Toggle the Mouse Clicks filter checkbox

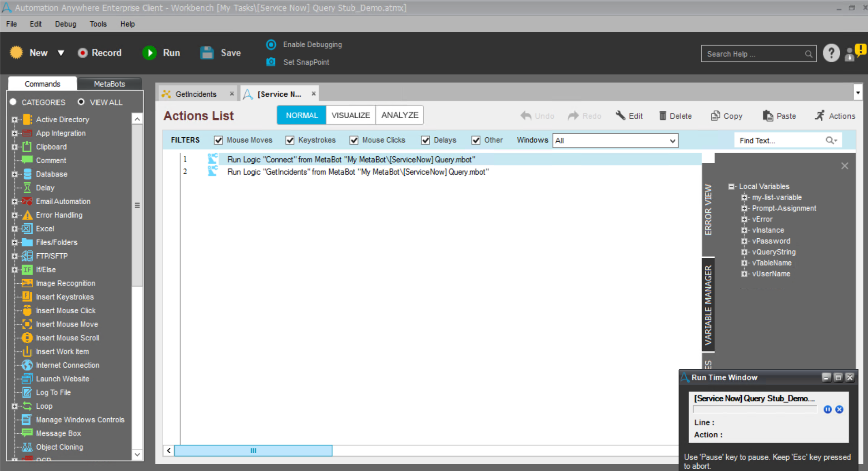point(354,140)
